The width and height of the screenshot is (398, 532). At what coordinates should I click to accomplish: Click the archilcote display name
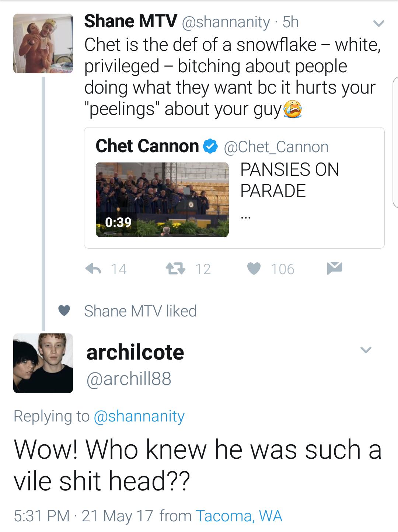(135, 352)
